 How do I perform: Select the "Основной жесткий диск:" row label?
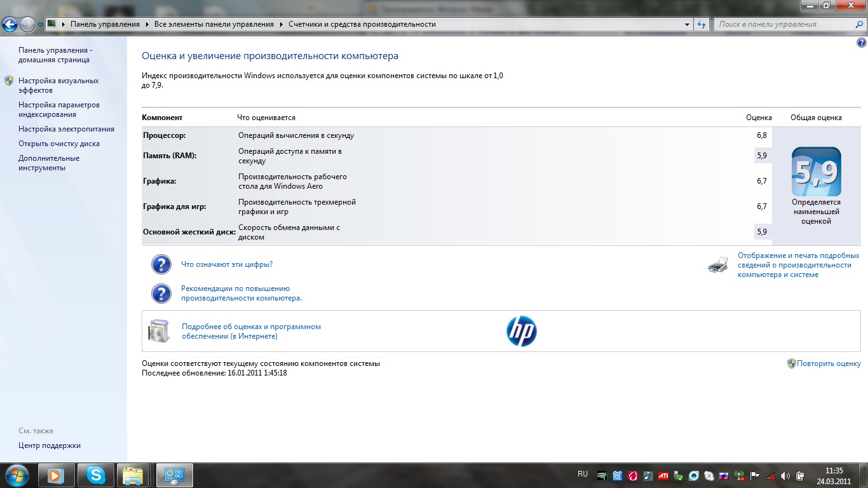(x=189, y=232)
